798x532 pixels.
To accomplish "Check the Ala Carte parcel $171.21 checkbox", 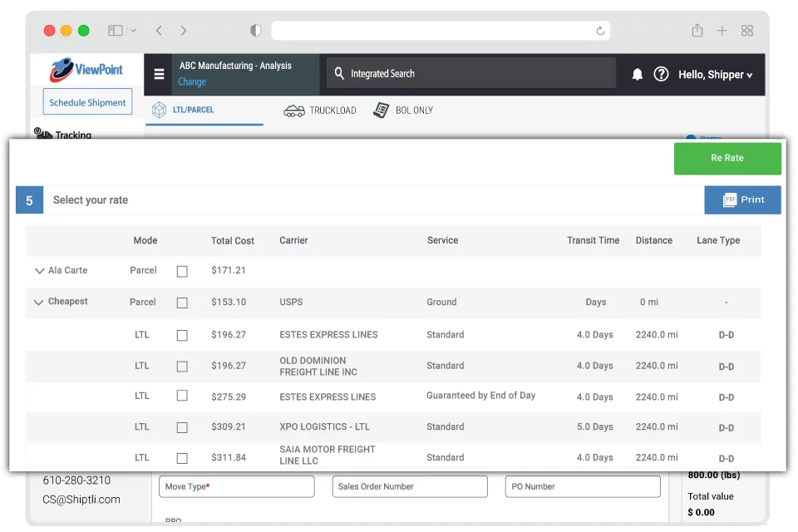I will [x=182, y=270].
